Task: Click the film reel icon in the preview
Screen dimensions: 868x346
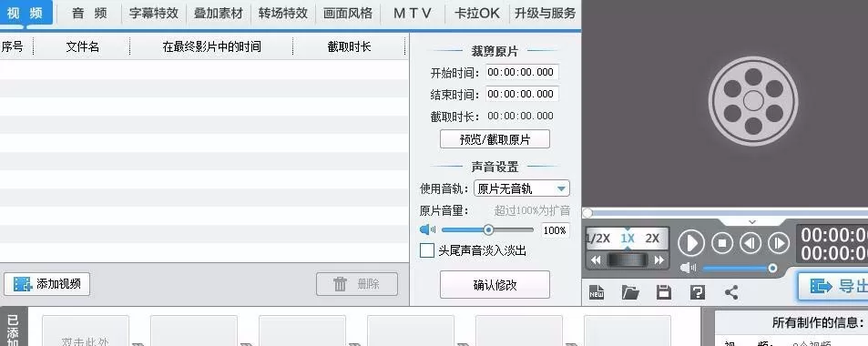Action: click(753, 101)
